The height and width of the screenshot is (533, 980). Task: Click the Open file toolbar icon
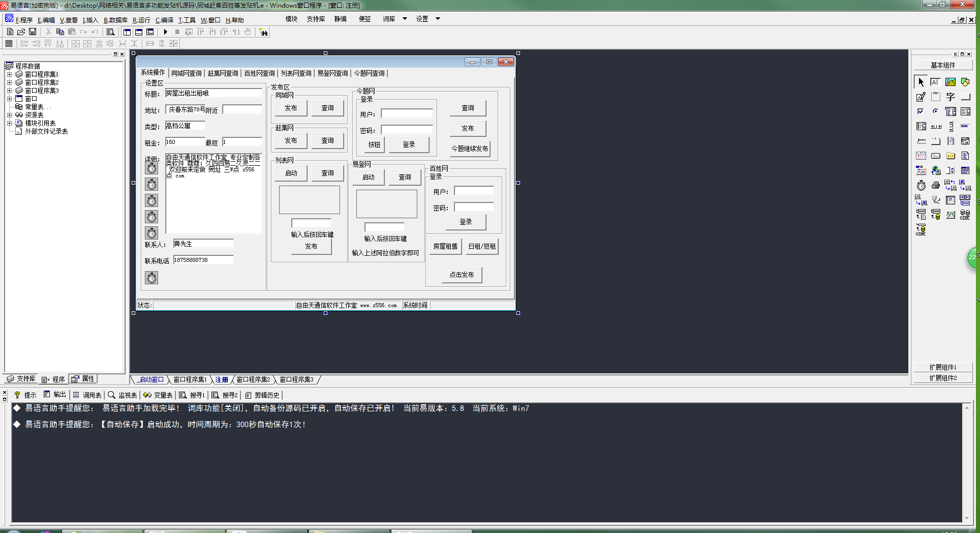coord(21,32)
